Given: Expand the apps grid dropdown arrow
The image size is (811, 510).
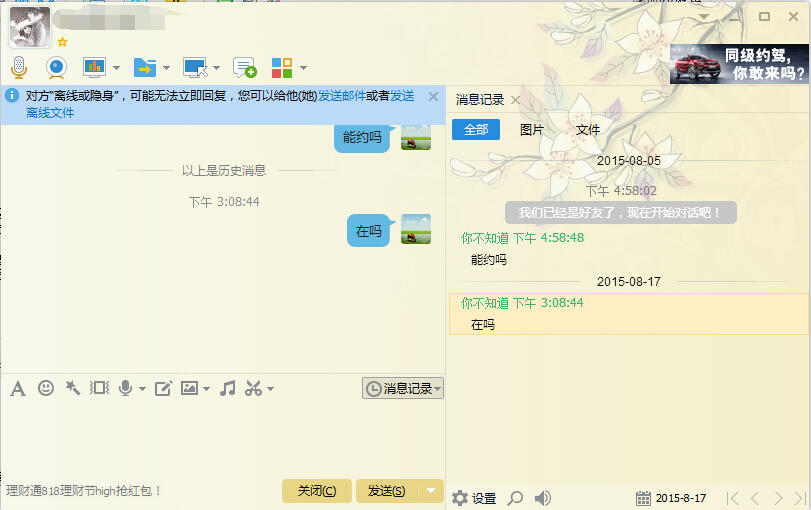Looking at the screenshot, I should click(304, 68).
